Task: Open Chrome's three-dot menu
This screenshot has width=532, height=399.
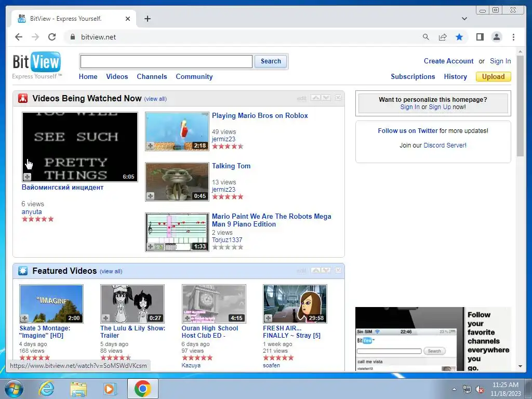Action: pos(513,37)
